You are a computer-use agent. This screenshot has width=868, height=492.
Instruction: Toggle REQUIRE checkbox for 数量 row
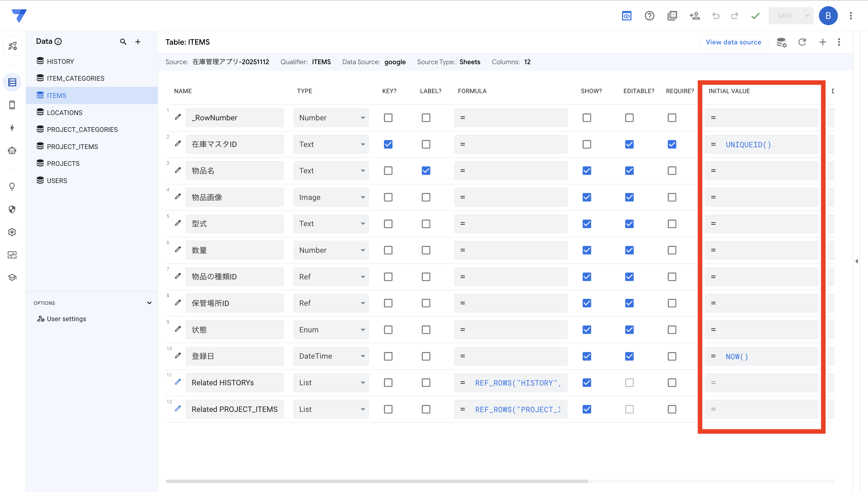click(x=672, y=250)
